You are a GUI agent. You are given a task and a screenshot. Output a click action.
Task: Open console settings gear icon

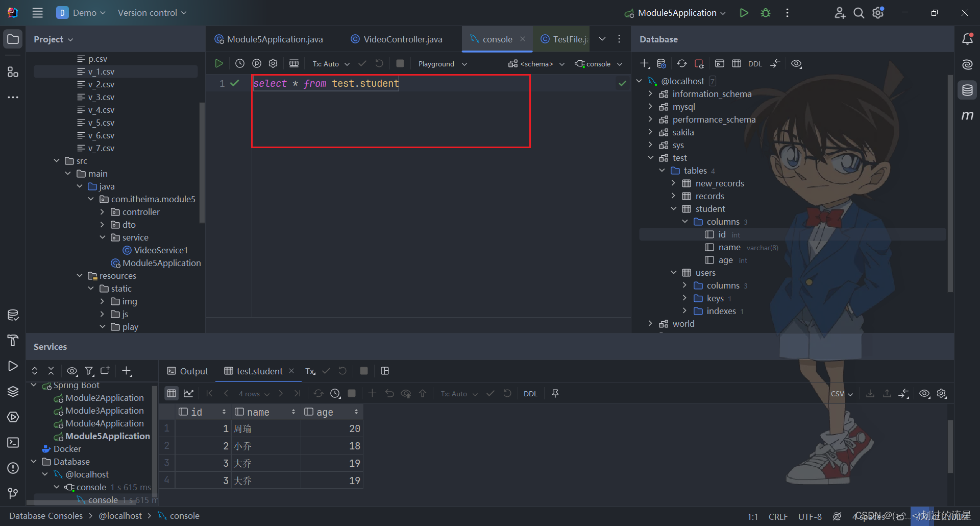point(273,63)
